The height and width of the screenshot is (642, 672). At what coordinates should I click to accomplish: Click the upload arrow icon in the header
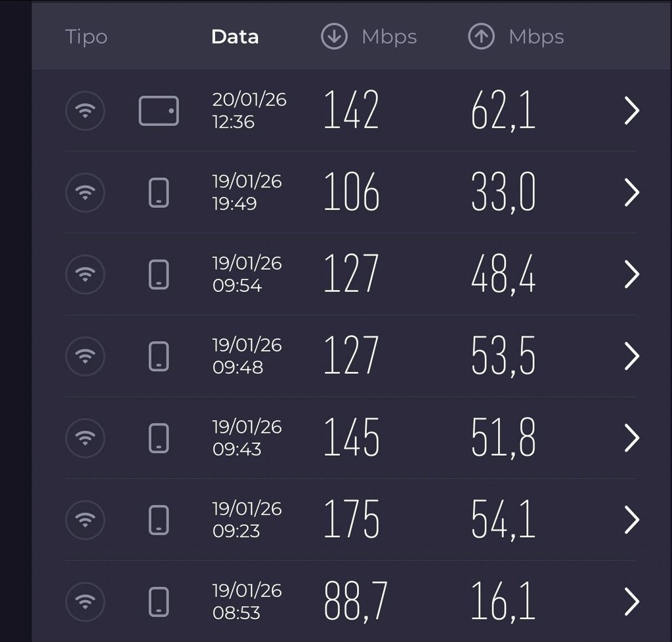(x=480, y=37)
